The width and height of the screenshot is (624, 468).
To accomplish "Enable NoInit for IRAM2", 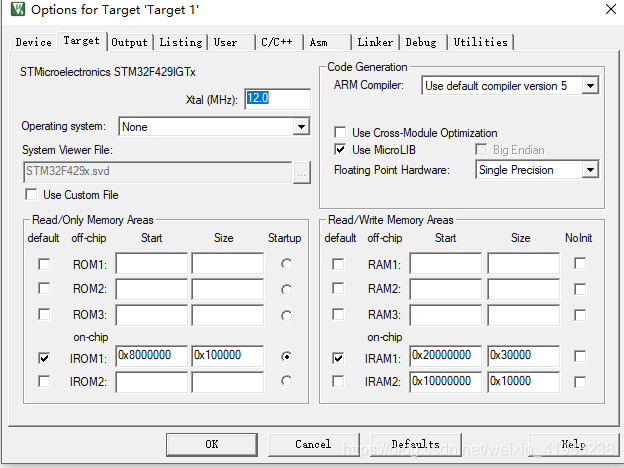I will click(x=580, y=382).
